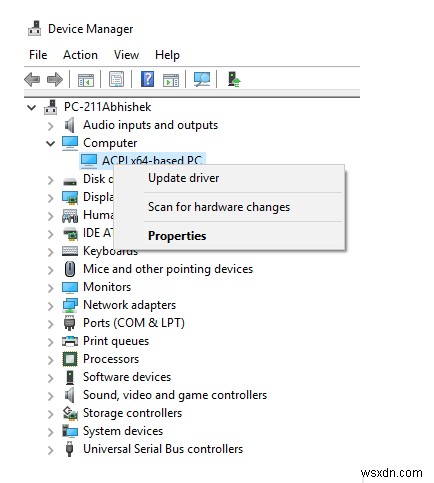Image resolution: width=434 pixels, height=483 pixels.
Task: Expand the Print queues category
Action: pos(50,342)
